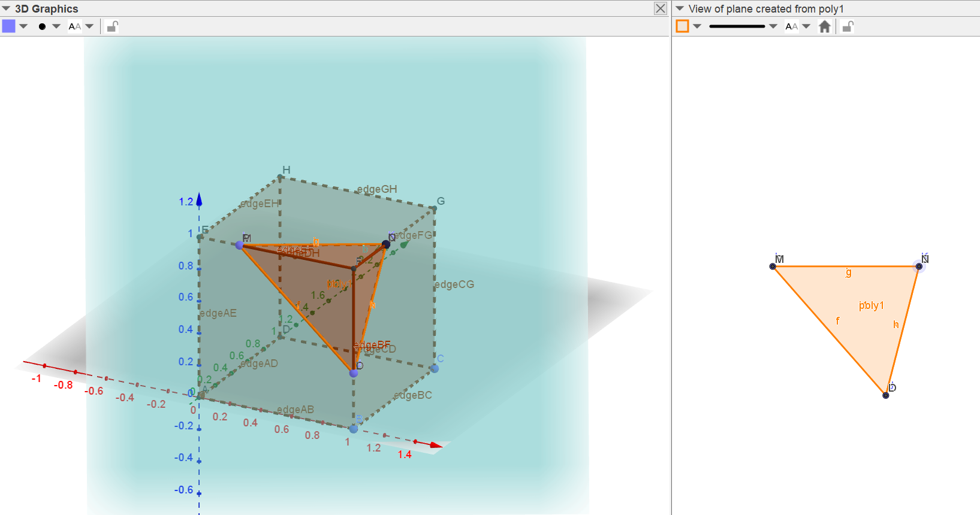The height and width of the screenshot is (515, 980).
Task: Select point N in the 3D view
Action: click(x=386, y=244)
